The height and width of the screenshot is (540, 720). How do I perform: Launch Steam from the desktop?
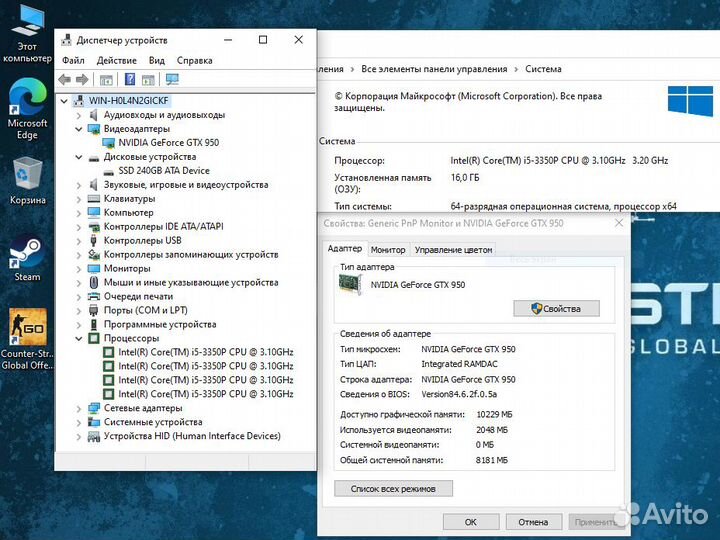(27, 257)
